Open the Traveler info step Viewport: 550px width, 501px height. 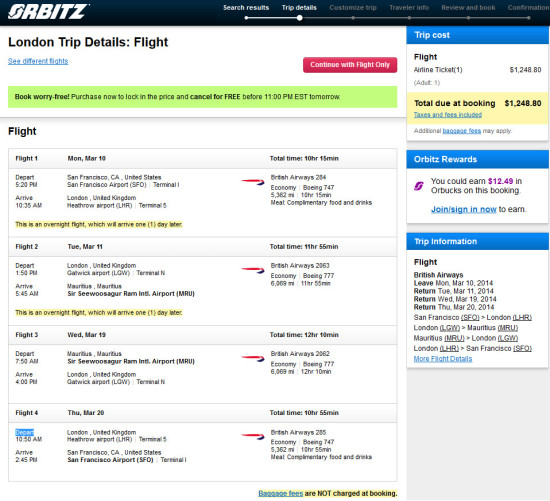(x=409, y=8)
